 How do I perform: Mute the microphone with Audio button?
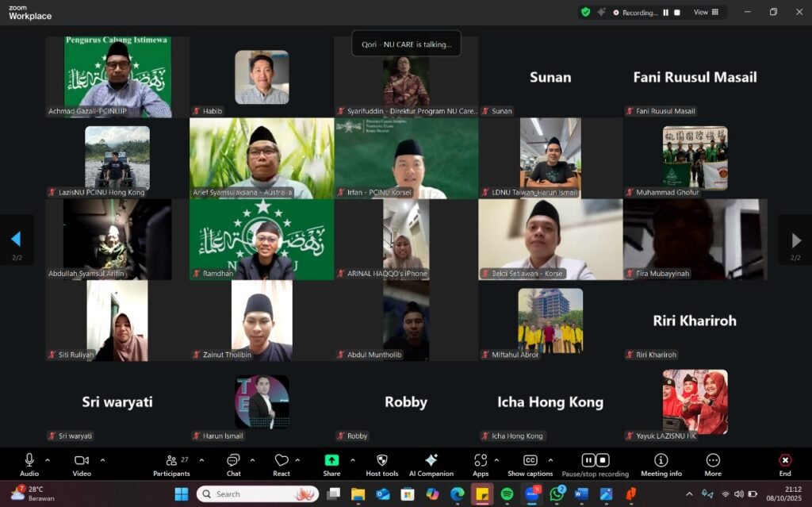pyautogui.click(x=29, y=461)
